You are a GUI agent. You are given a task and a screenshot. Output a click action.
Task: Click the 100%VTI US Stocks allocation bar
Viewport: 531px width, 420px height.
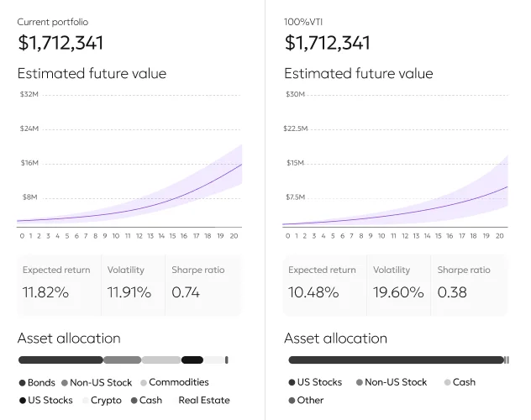click(395, 360)
